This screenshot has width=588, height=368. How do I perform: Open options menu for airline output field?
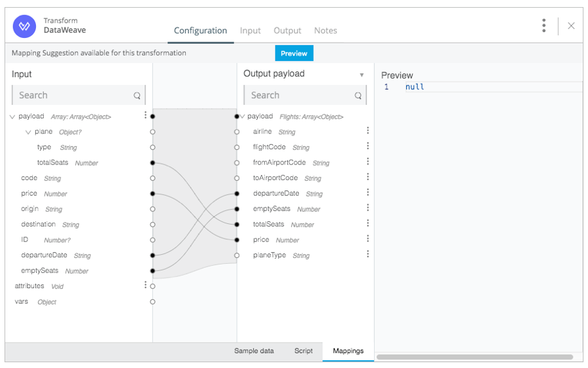pyautogui.click(x=368, y=130)
